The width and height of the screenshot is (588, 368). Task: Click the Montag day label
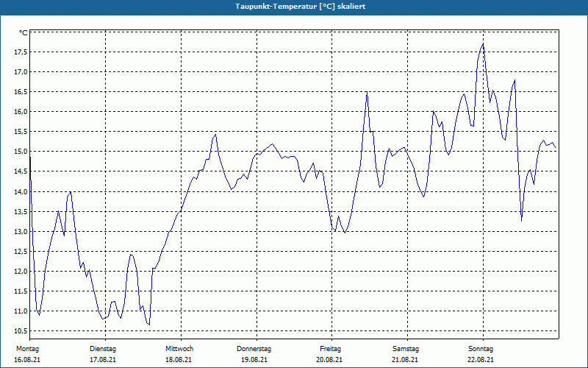[x=27, y=349]
